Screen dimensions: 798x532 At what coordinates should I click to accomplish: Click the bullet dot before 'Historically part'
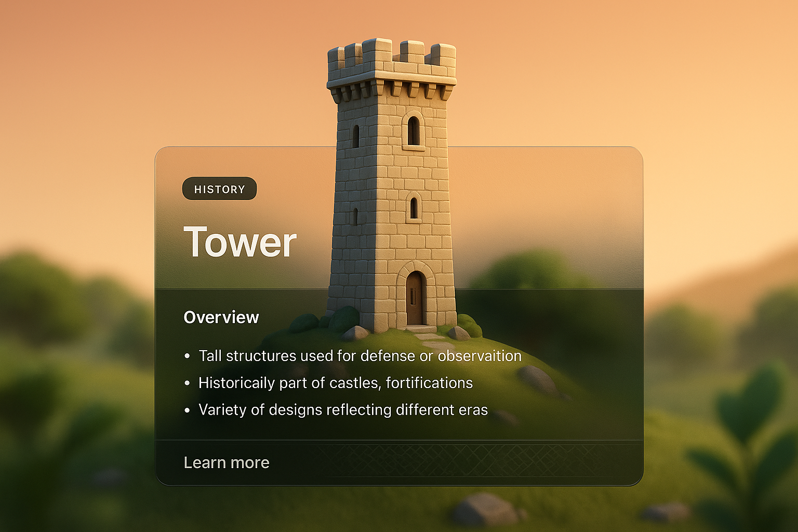tap(187, 382)
